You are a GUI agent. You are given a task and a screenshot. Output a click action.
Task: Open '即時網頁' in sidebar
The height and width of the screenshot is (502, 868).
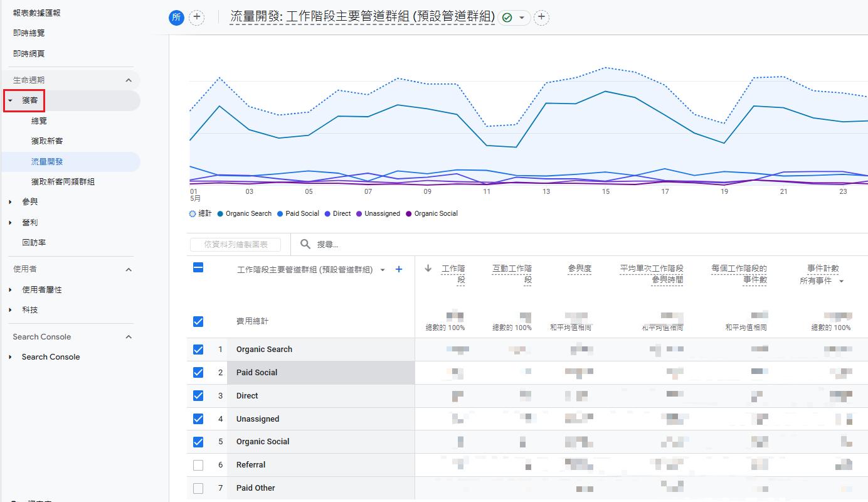29,54
